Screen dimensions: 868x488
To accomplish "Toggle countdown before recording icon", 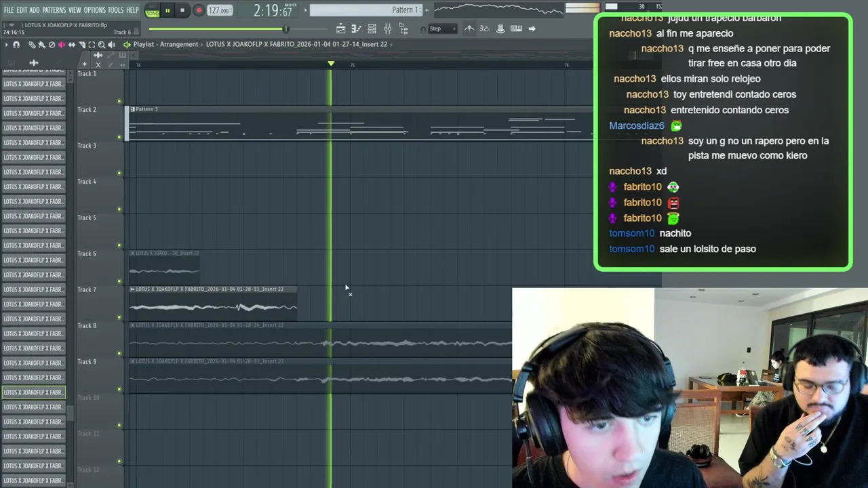I will [484, 28].
